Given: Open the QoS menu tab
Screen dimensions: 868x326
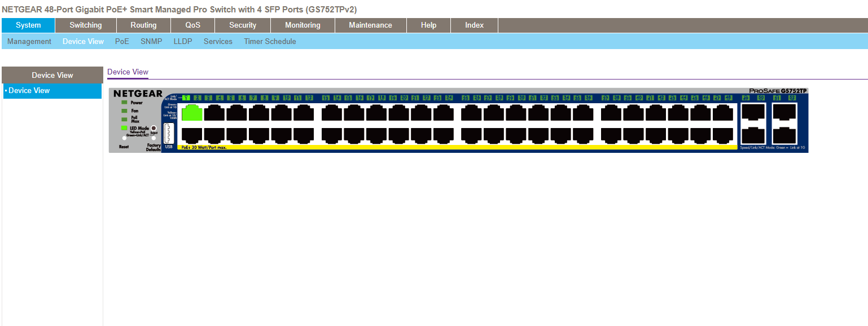Looking at the screenshot, I should pos(192,25).
